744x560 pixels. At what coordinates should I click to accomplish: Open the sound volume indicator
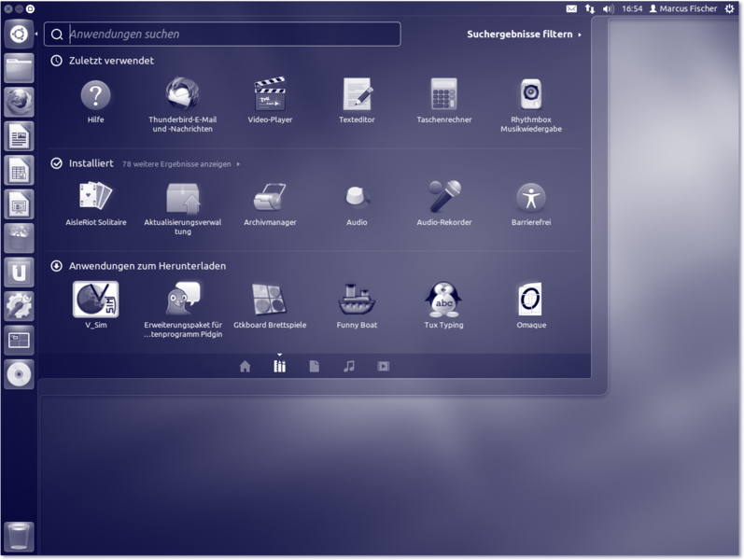pos(608,8)
